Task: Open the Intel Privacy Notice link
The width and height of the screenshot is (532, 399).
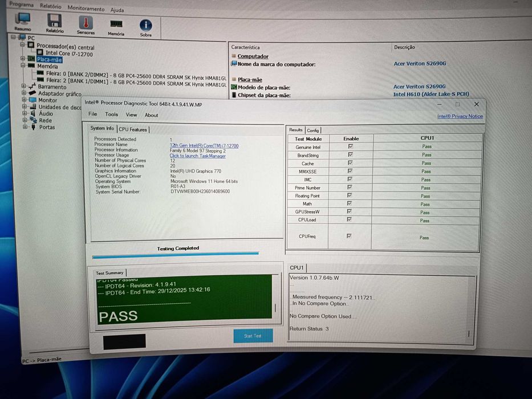Action: pos(460,116)
